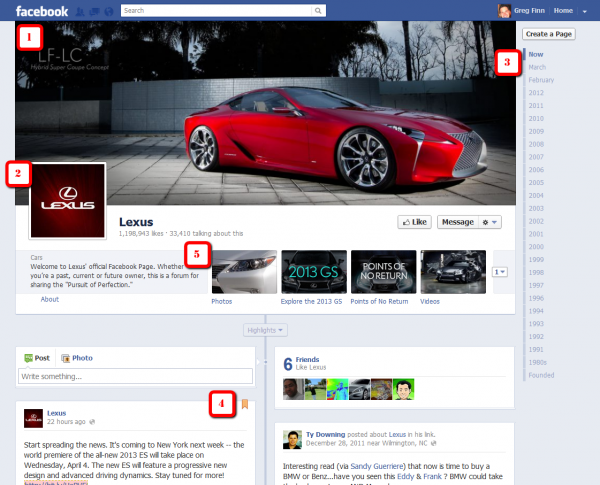Click the Lexus name on the post

coord(57,413)
